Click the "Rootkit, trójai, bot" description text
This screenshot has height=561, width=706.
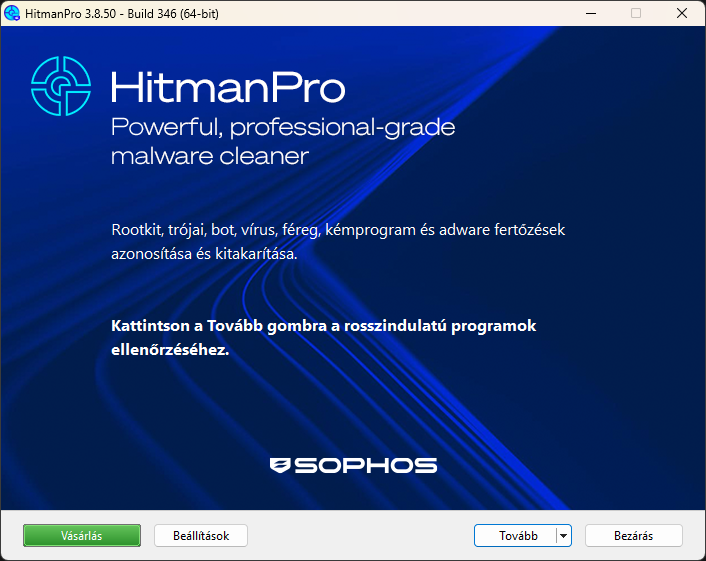coord(338,230)
